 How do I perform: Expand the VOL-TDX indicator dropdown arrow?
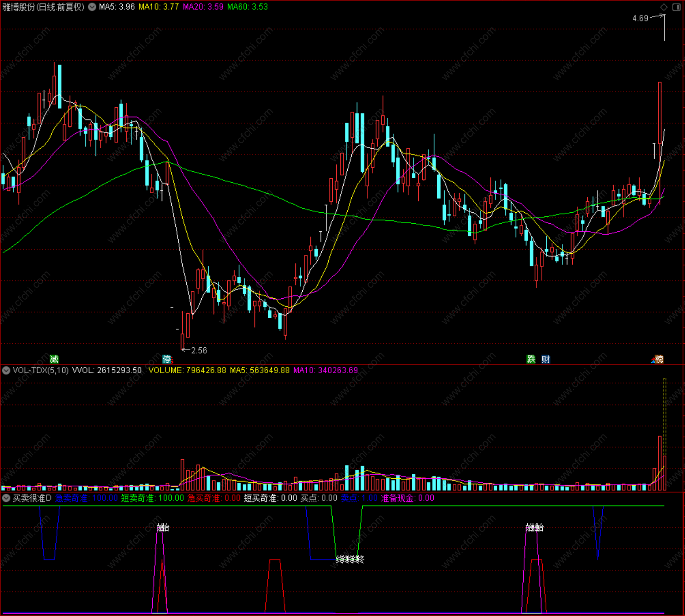pos(6,371)
